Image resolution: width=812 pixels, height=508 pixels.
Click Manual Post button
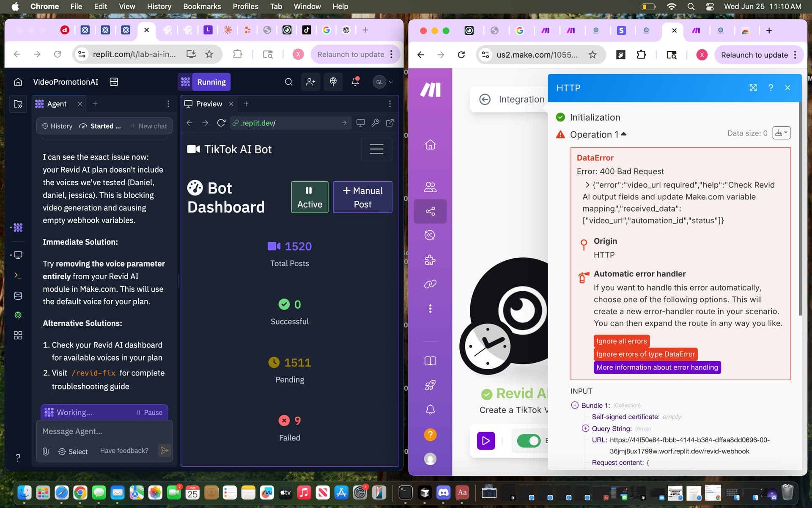click(x=362, y=197)
